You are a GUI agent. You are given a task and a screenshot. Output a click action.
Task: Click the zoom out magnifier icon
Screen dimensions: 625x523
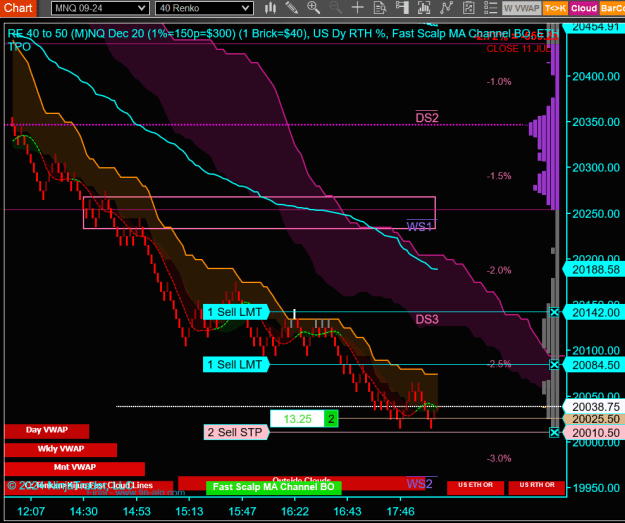point(335,8)
